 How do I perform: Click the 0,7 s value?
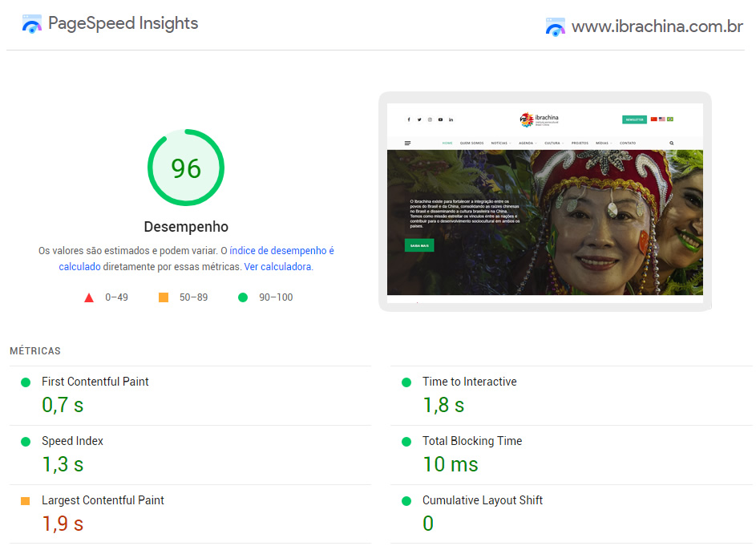(63, 405)
